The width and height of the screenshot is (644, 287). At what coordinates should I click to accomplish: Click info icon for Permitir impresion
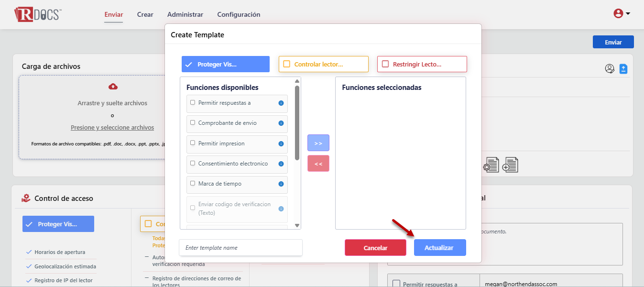(x=281, y=143)
